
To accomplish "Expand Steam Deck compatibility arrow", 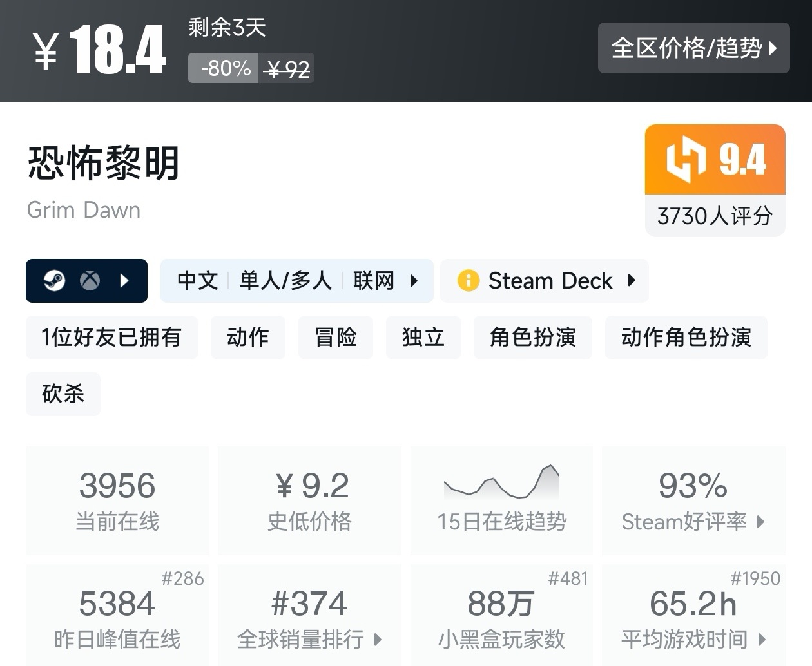I will click(x=632, y=281).
